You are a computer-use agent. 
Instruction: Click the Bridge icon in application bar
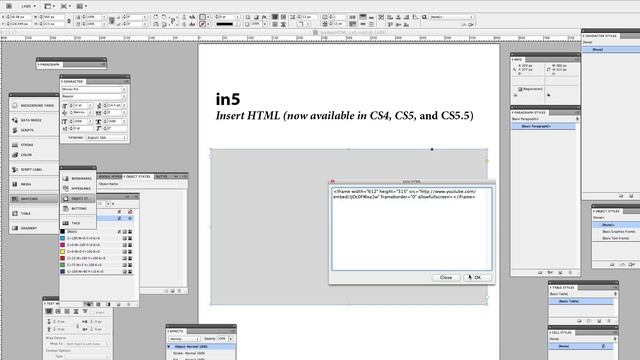coord(9,6)
